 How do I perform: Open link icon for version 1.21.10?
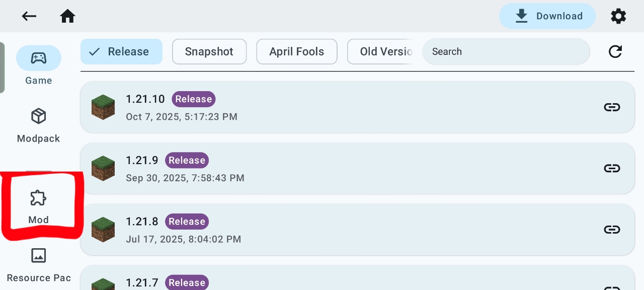[612, 107]
